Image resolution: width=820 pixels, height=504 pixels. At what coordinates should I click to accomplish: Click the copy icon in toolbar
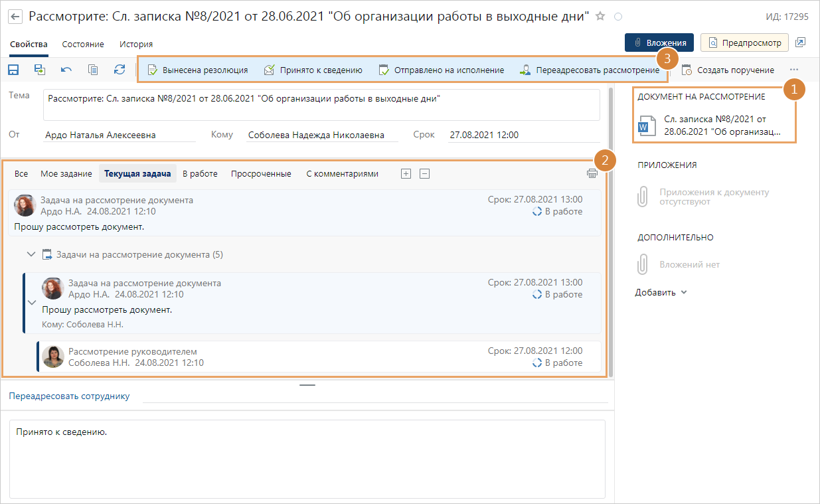(93, 70)
